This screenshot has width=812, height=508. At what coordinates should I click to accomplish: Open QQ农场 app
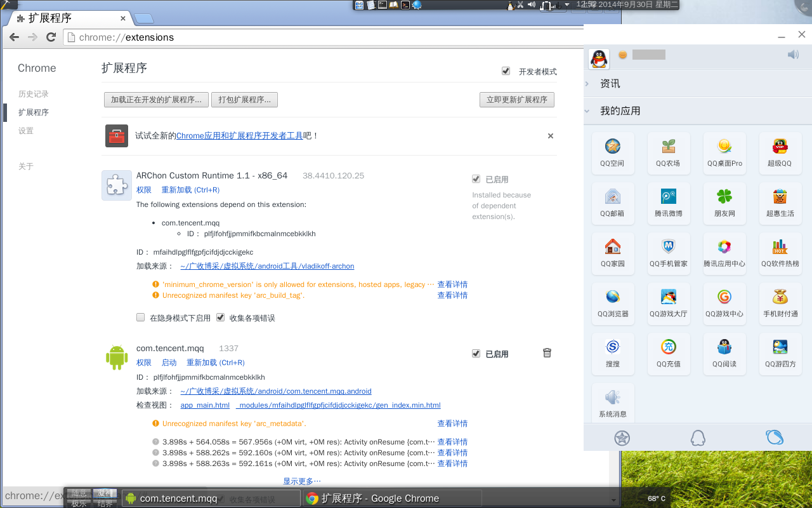point(668,153)
